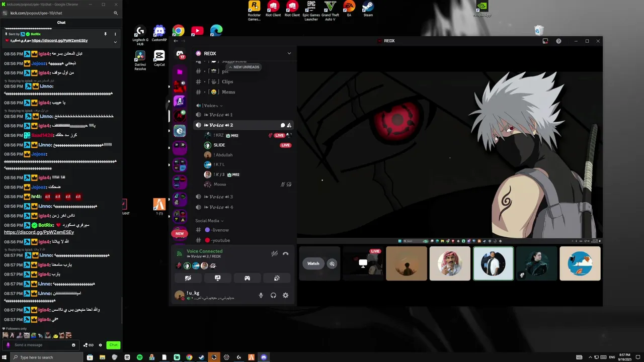Unpin message with pin icon
Viewport: 644px width, 362px height.
click(106, 34)
